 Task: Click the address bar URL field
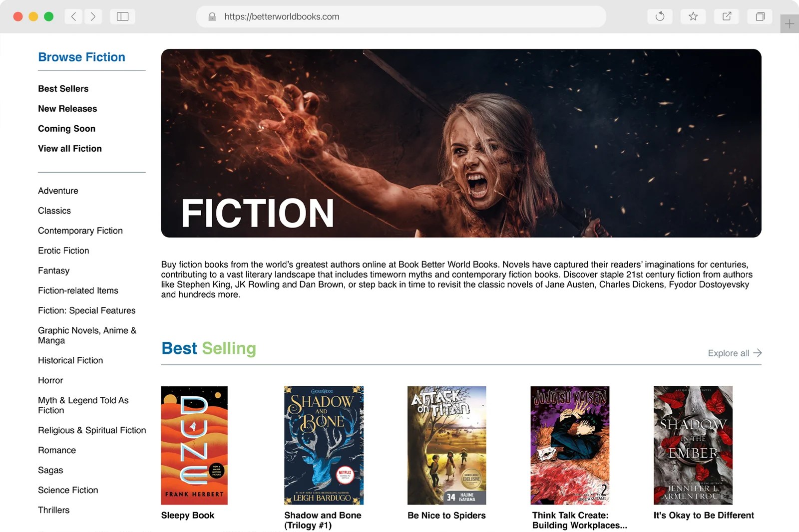pyautogui.click(x=401, y=16)
